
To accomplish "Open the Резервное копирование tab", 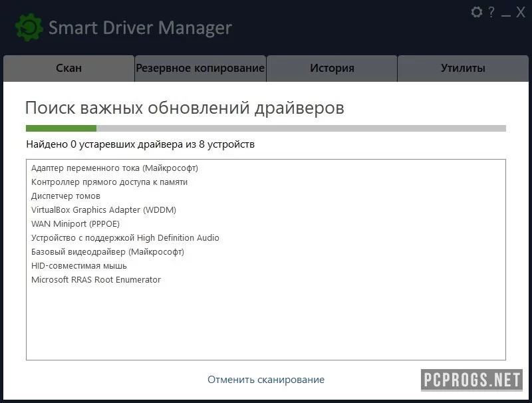I will pos(200,68).
